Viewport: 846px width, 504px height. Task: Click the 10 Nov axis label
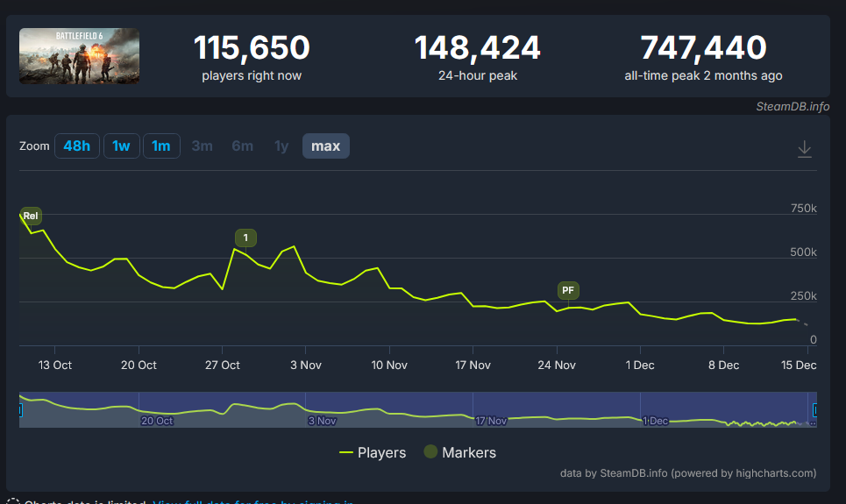[x=389, y=365]
